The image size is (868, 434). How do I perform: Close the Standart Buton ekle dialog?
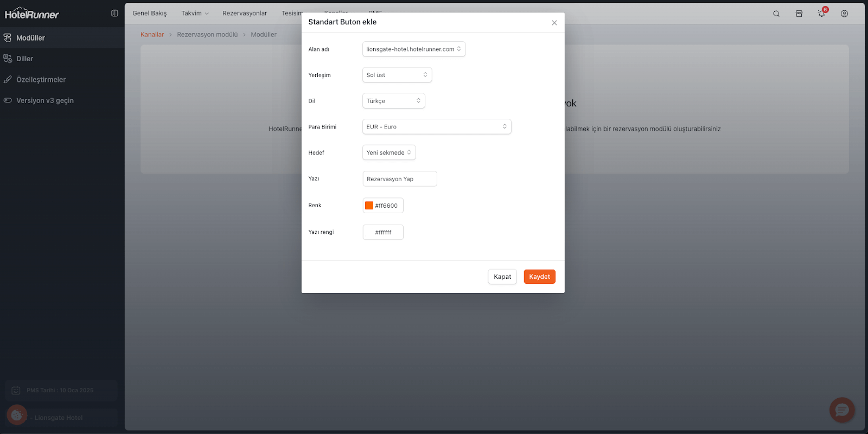(554, 23)
